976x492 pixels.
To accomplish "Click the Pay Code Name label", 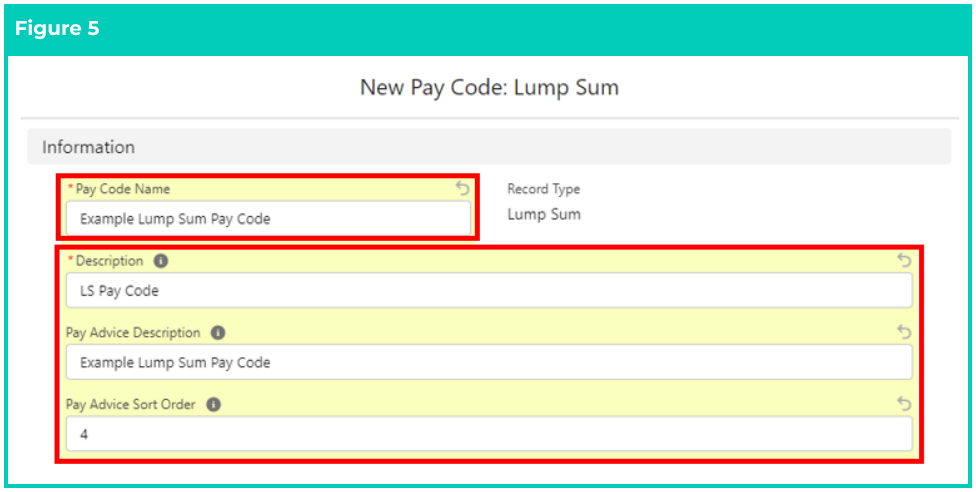I will click(123, 189).
